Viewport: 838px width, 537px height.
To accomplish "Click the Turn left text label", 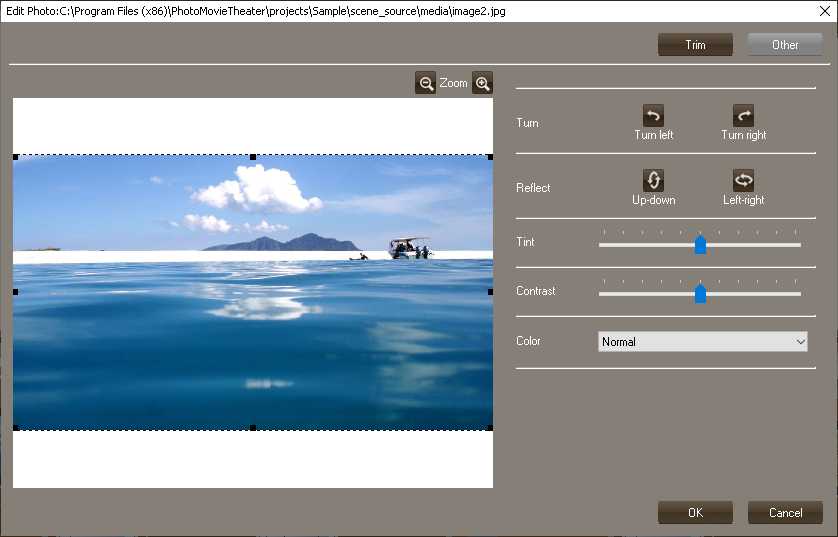I will [x=653, y=135].
